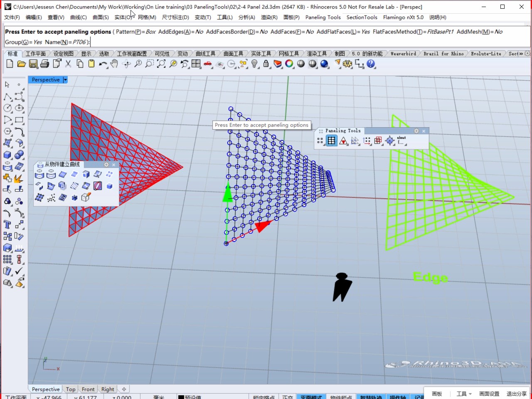Choose the FlatFacesMethod option in command line
Image resolution: width=532 pixels, height=399 pixels.
tap(414, 32)
